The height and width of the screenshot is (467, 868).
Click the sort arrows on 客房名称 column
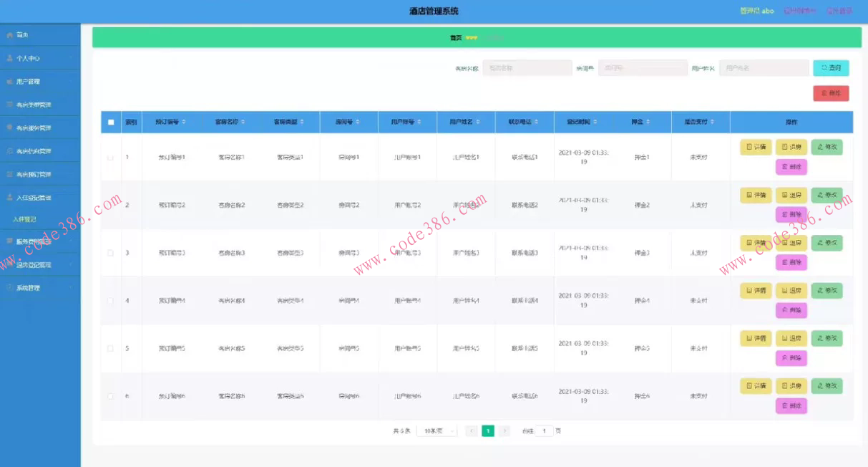click(x=243, y=122)
